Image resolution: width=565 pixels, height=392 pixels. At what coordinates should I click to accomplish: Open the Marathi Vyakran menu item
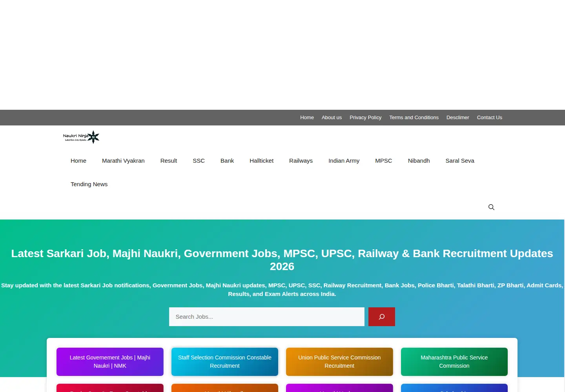tap(123, 161)
